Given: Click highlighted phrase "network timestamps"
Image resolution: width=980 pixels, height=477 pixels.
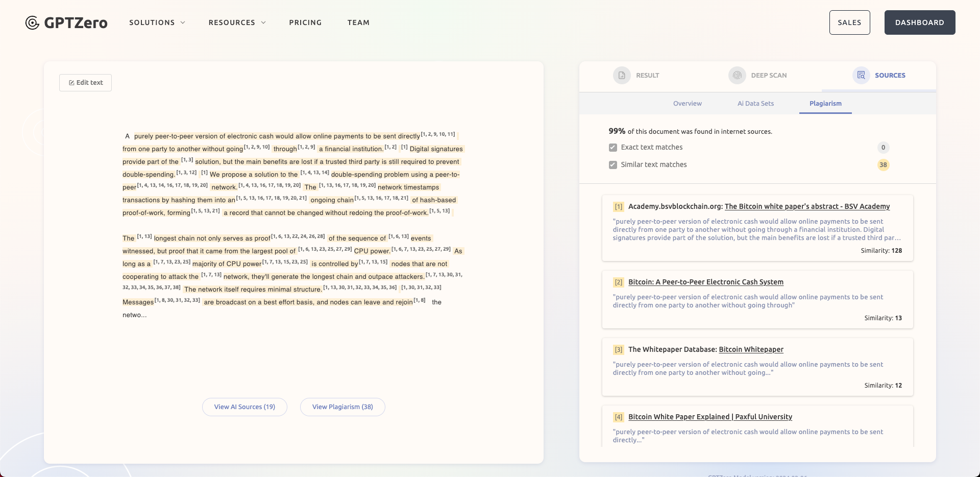Looking at the screenshot, I should click(x=408, y=187).
